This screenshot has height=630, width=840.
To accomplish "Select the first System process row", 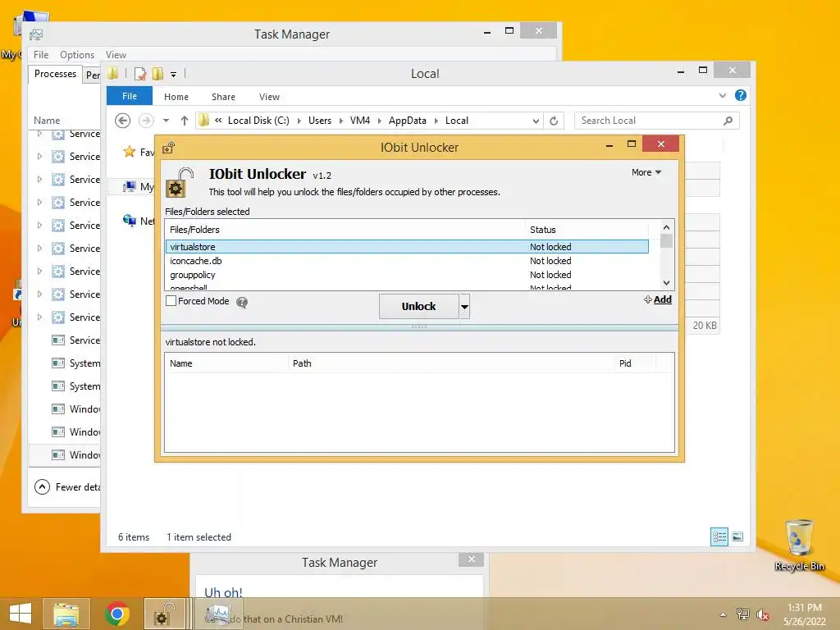I will point(64,363).
